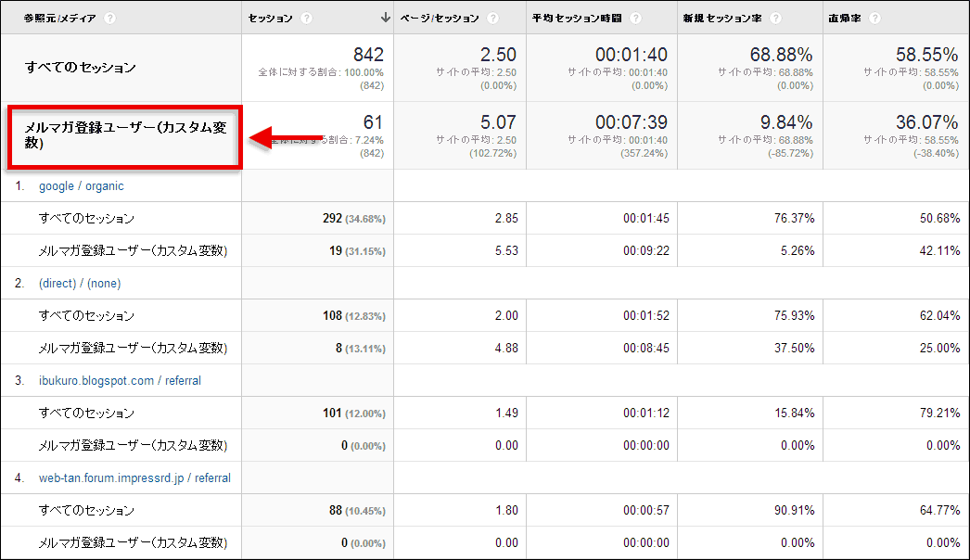Click 新規セッション率 column header text
This screenshot has width=970, height=560.
coord(722,19)
